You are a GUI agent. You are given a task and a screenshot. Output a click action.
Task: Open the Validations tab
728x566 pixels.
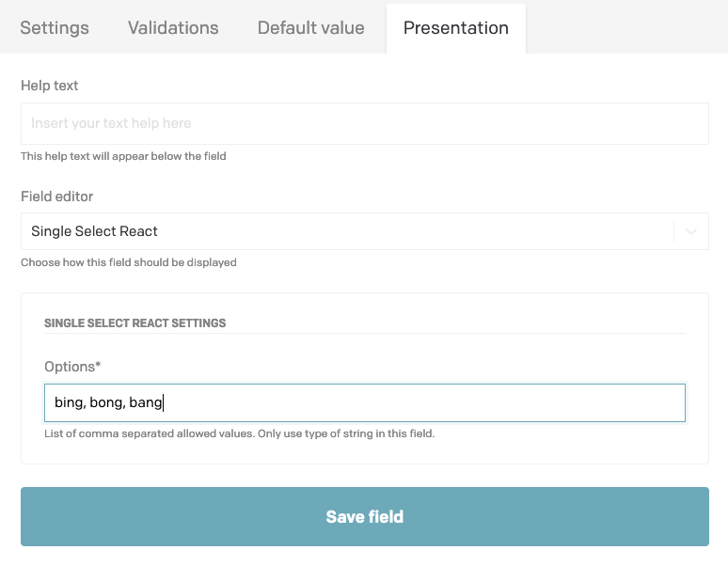(173, 27)
